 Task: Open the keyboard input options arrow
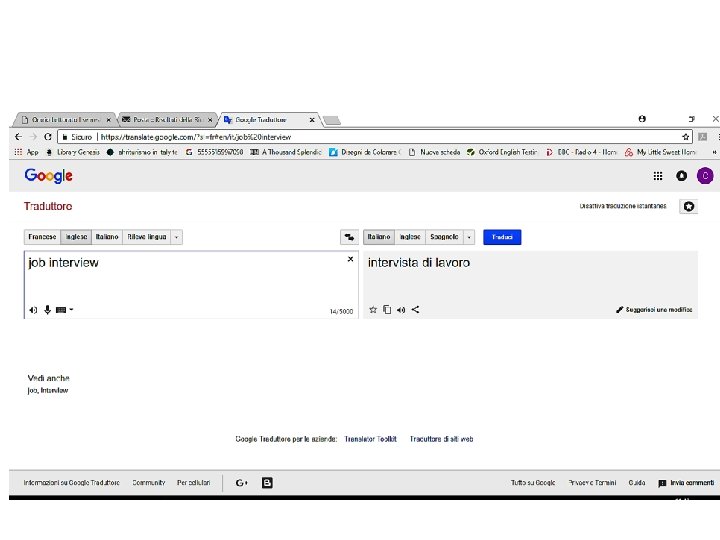(x=71, y=309)
